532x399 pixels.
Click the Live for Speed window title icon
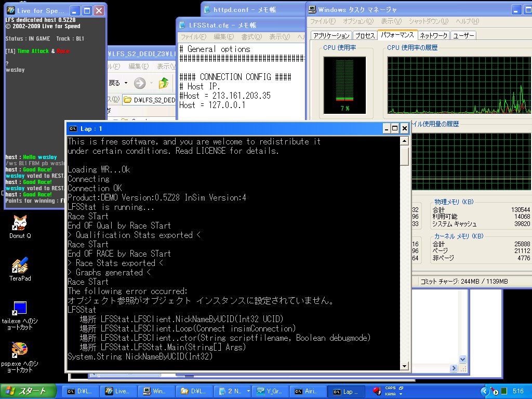pos(11,10)
